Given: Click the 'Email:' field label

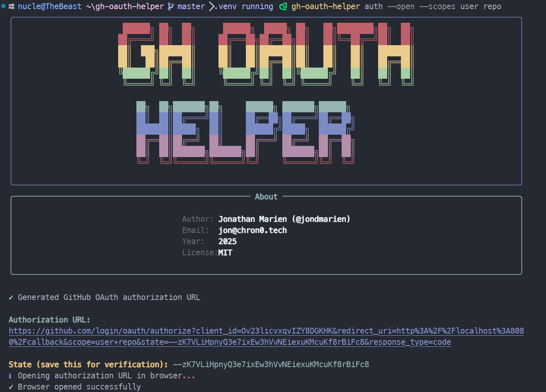Looking at the screenshot, I should [195, 230].
